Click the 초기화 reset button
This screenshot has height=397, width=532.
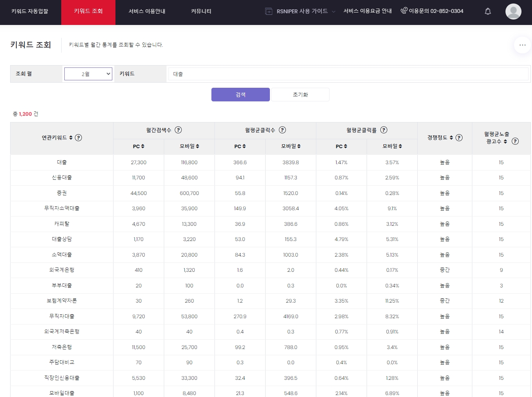pos(300,95)
